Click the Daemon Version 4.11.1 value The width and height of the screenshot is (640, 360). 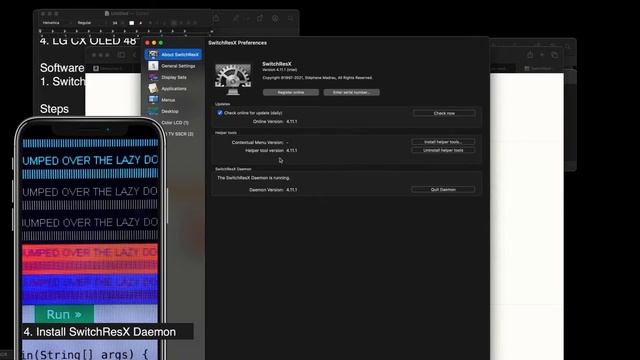[291, 190]
